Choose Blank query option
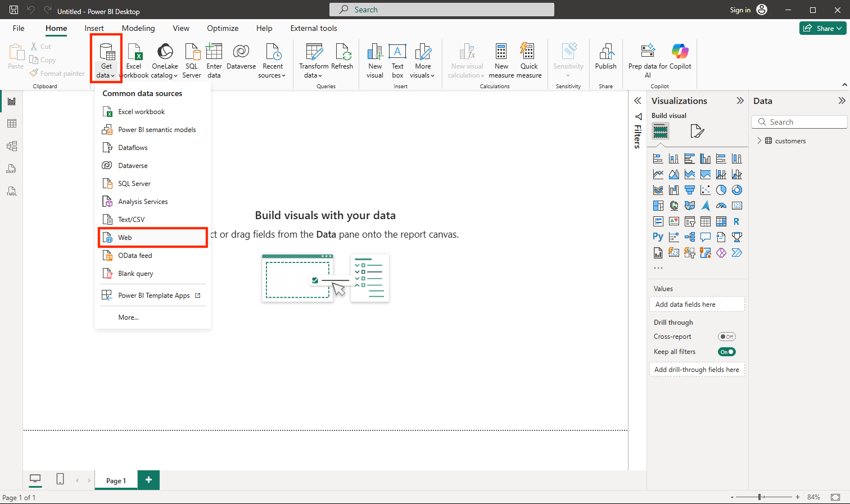The height and width of the screenshot is (504, 850). pos(153,274)
